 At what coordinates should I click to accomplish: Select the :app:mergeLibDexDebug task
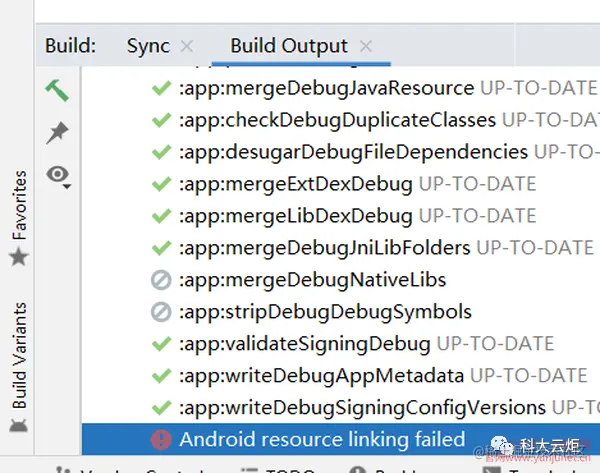pyautogui.click(x=296, y=216)
